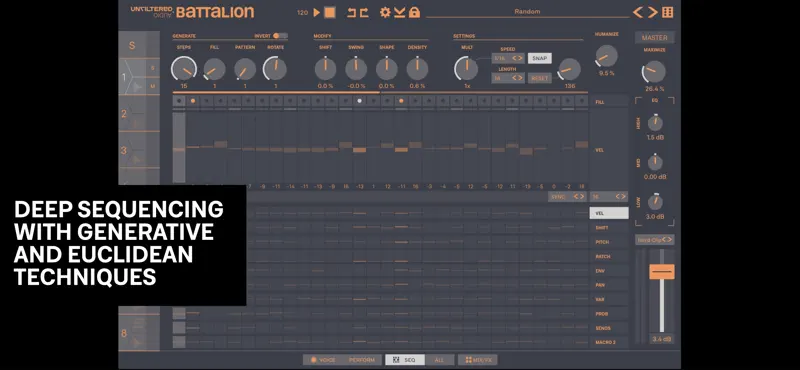
Task: Click the MID EQ knob
Action: 655,162
